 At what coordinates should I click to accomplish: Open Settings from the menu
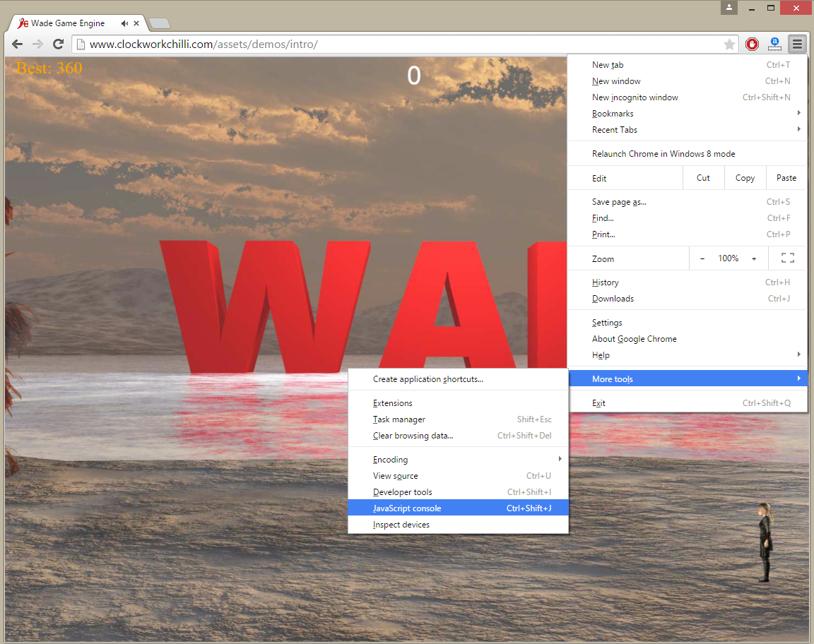tap(688, 322)
